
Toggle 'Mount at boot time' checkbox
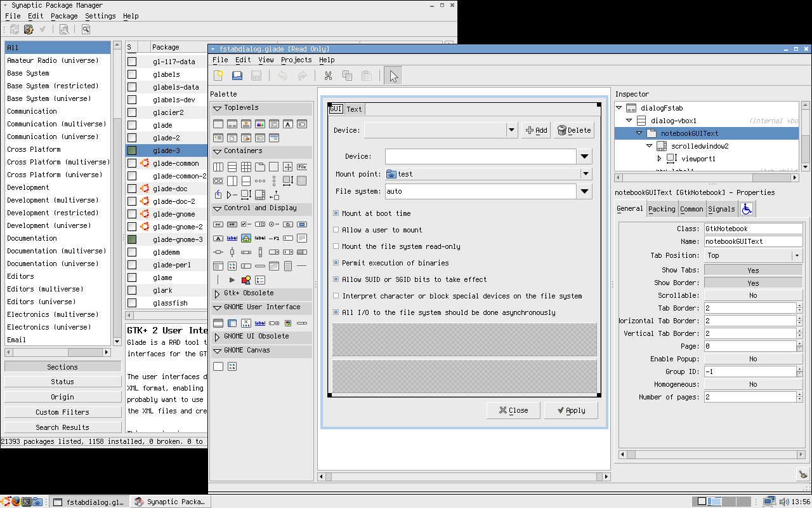tap(336, 213)
